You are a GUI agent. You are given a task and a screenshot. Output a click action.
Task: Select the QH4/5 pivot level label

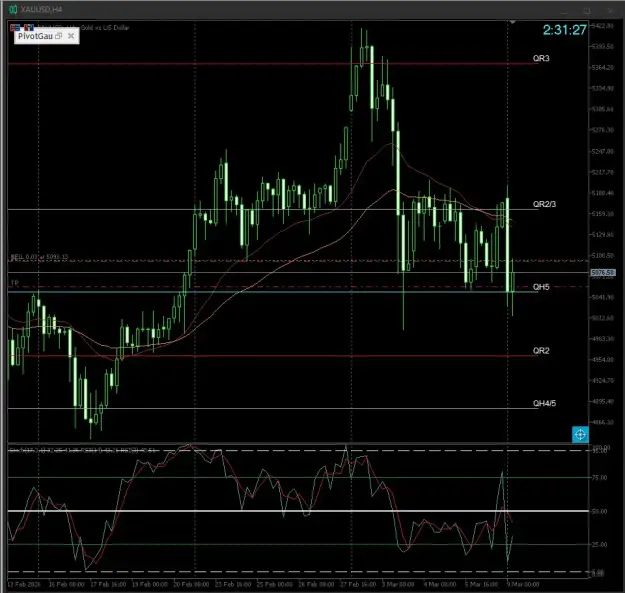[544, 403]
